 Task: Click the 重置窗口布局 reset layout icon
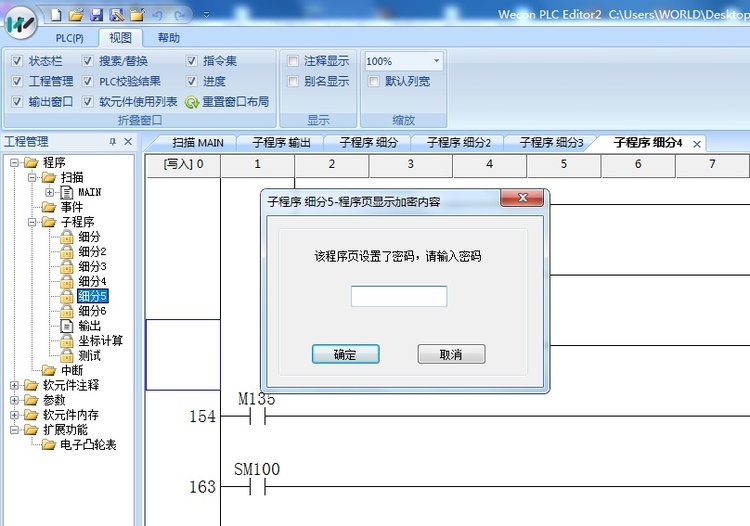192,102
